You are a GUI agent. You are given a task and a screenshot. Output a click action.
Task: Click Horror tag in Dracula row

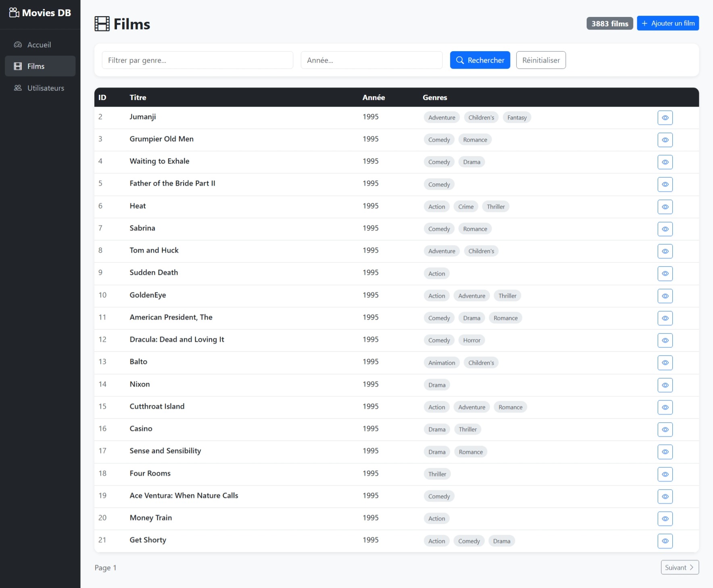point(471,340)
